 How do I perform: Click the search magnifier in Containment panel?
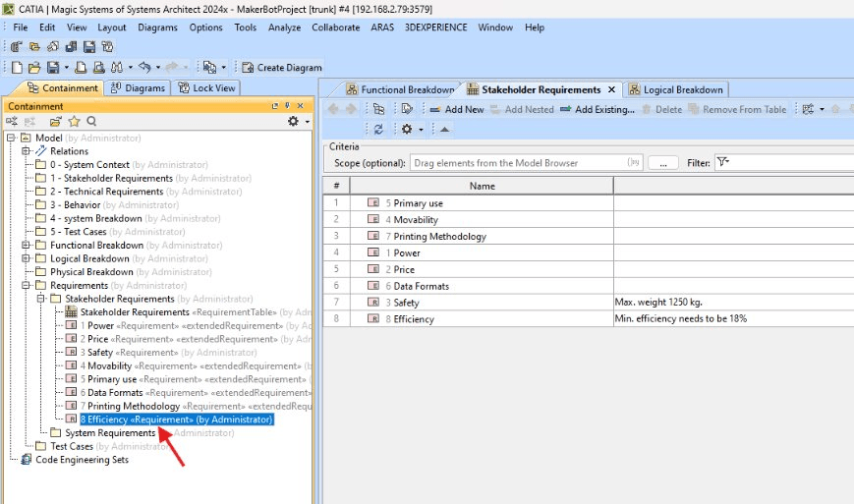(91, 122)
